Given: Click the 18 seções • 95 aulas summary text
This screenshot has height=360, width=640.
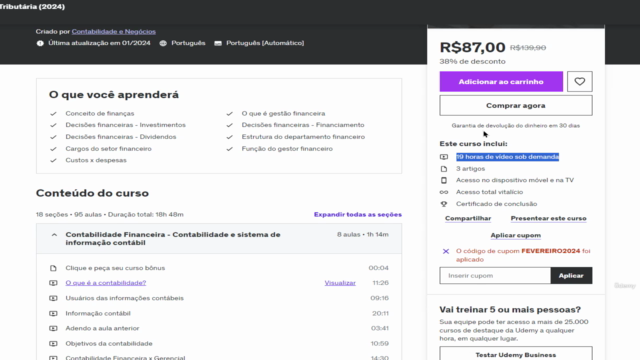Looking at the screenshot, I should (x=109, y=214).
